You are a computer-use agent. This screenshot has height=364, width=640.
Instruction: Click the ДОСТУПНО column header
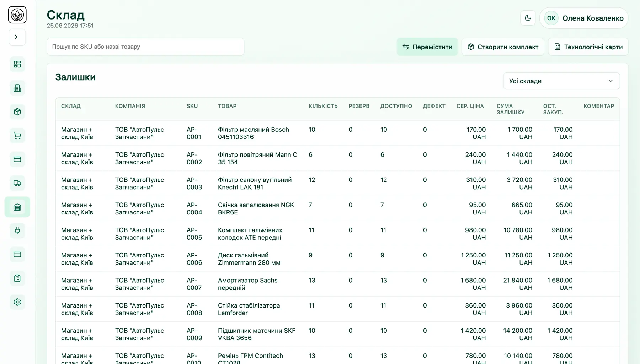(x=396, y=106)
